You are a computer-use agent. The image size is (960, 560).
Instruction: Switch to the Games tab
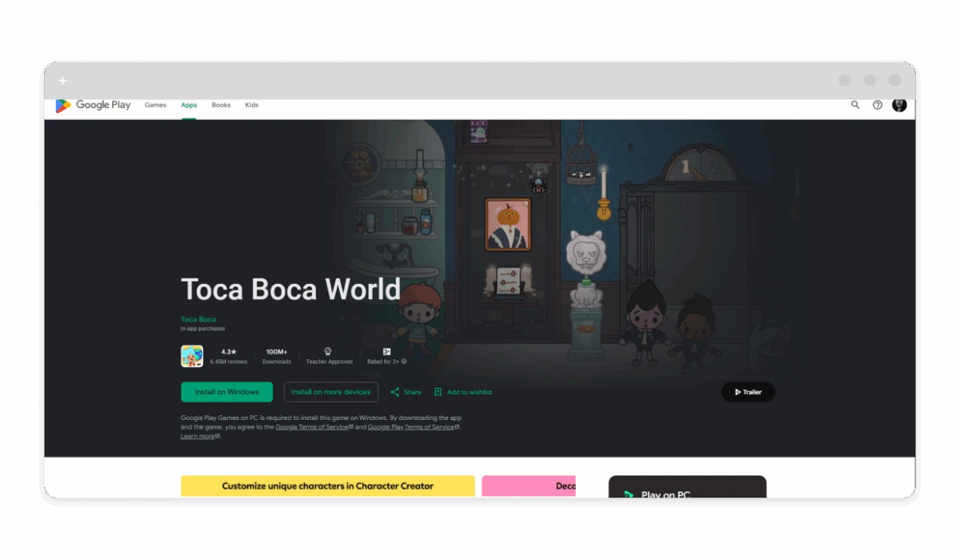155,105
